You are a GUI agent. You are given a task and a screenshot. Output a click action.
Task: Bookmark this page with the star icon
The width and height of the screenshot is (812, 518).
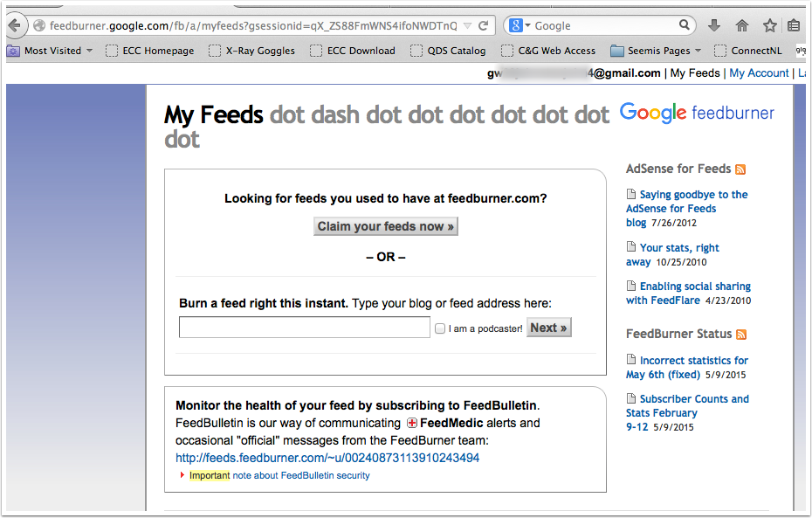click(x=769, y=25)
